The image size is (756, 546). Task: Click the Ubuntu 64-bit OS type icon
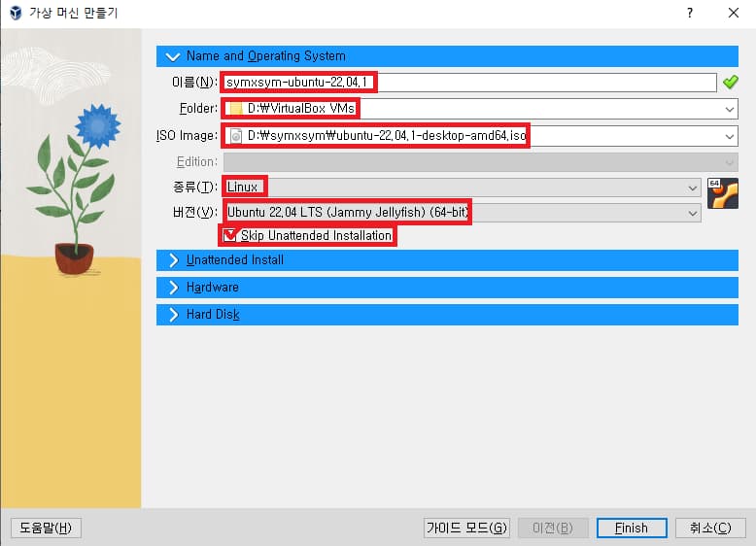pyautogui.click(x=723, y=193)
